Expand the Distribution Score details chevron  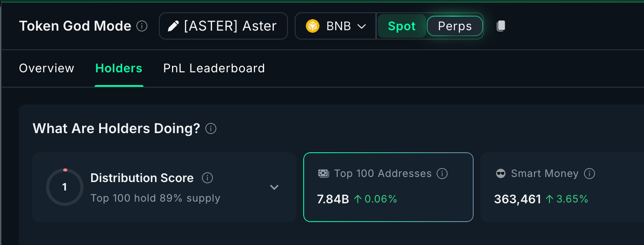(274, 187)
